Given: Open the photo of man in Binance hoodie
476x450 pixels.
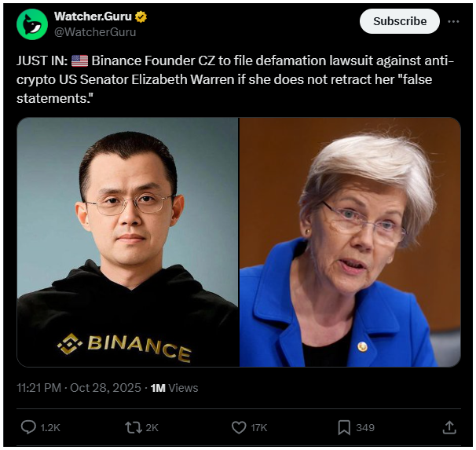Looking at the screenshot, I should [128, 242].
